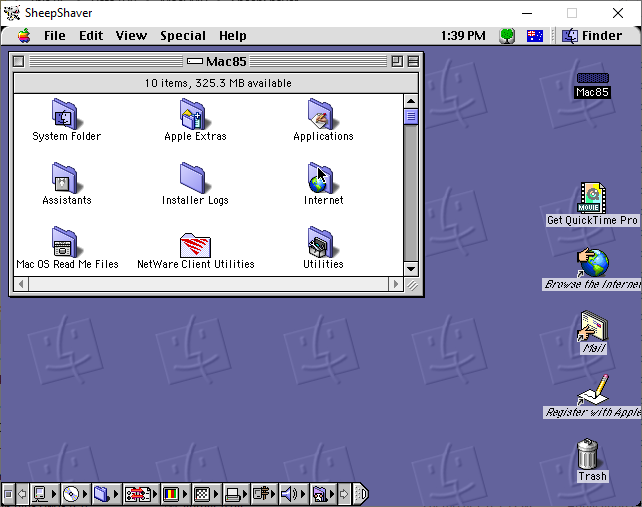
Task: Open the monitor resolution checkerboard module
Action: pos(206,494)
